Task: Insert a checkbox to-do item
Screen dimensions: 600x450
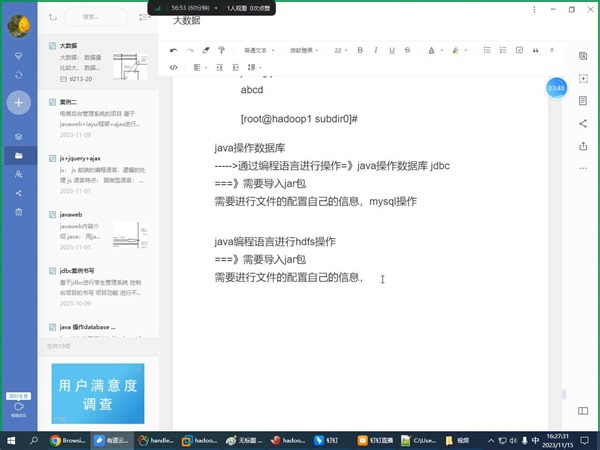Action: click(x=519, y=50)
